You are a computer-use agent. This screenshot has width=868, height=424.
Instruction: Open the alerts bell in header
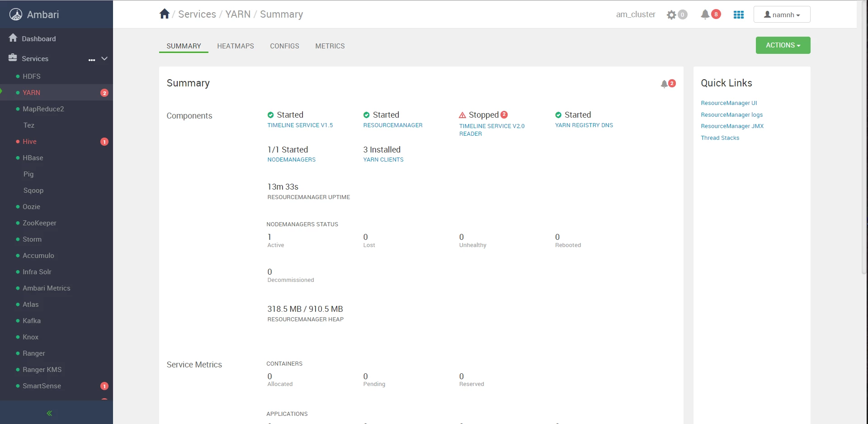[x=705, y=14]
